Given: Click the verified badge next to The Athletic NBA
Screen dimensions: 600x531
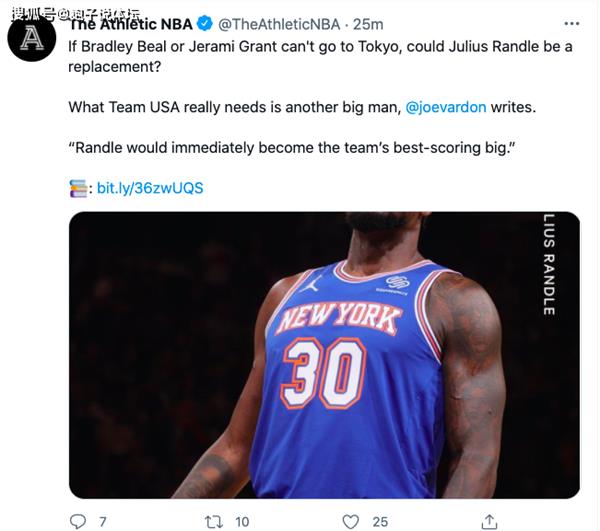Looking at the screenshot, I should click(205, 24).
